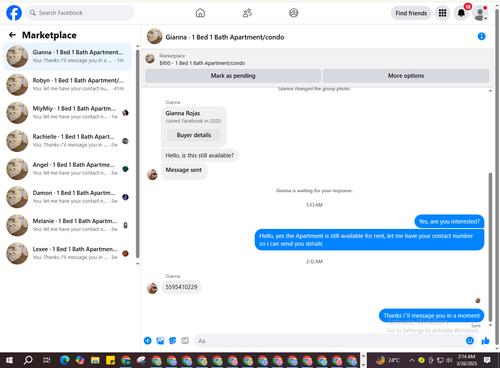This screenshot has height=368, width=500.
Task: Open the Windows notification center icon
Action: 487,360
